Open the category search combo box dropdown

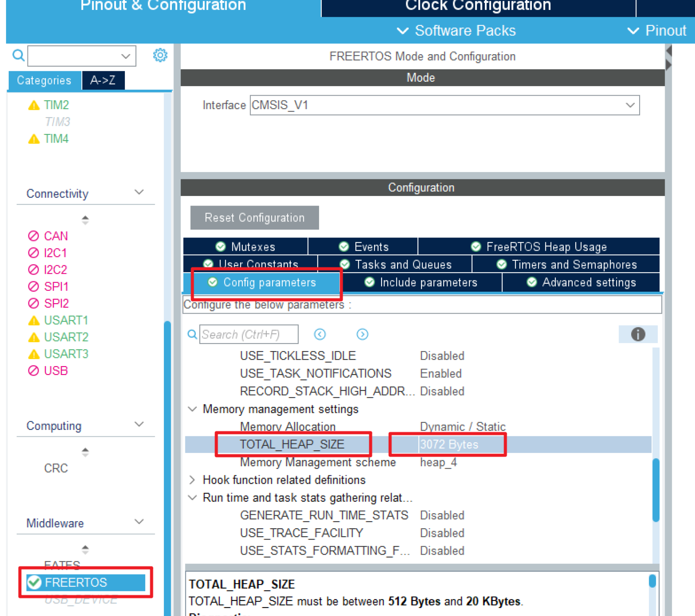[x=126, y=56]
